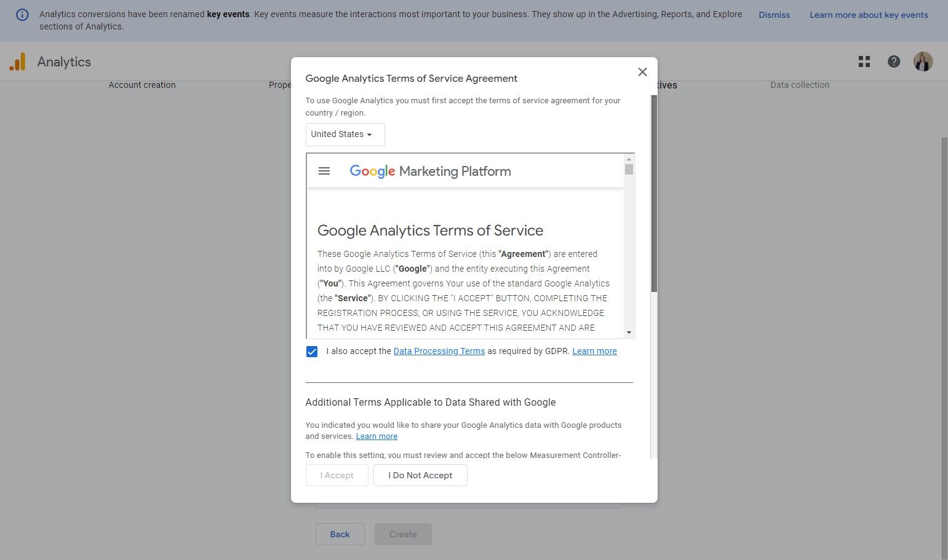Click the Additional Terms Applicable to Data heading
Image resolution: width=948 pixels, height=560 pixels.
point(431,402)
